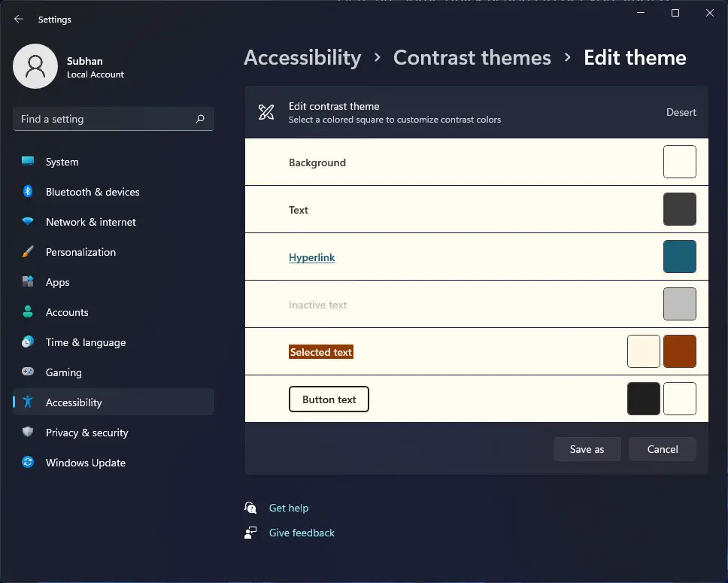Screen dimensions: 728x583
Task: Pick the Hyperlink blue color swatch
Action: tap(680, 257)
